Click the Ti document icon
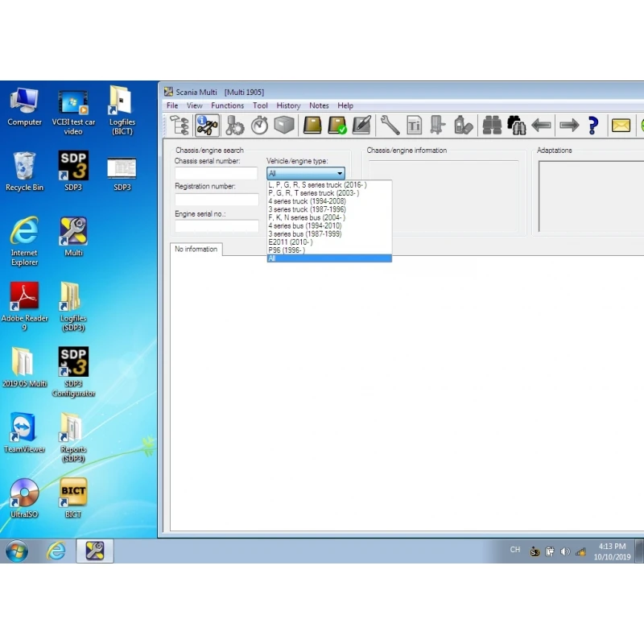The width and height of the screenshot is (644, 644). point(414,126)
